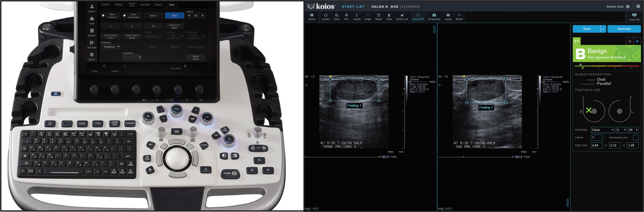Take a Screenshot with the camera tool
Image resolution: width=644 pixels, height=212 pixels.
click(x=434, y=17)
